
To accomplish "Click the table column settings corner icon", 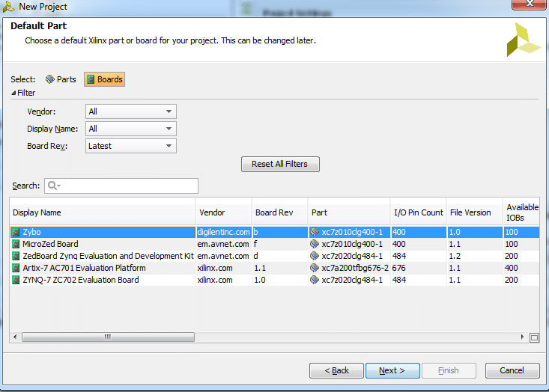I will (534, 337).
